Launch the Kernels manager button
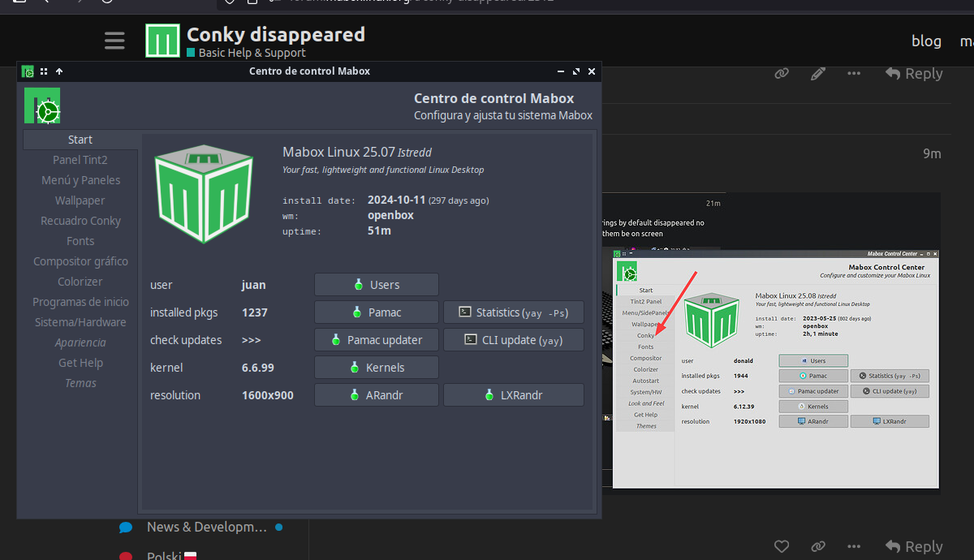The width and height of the screenshot is (974, 560). [376, 368]
